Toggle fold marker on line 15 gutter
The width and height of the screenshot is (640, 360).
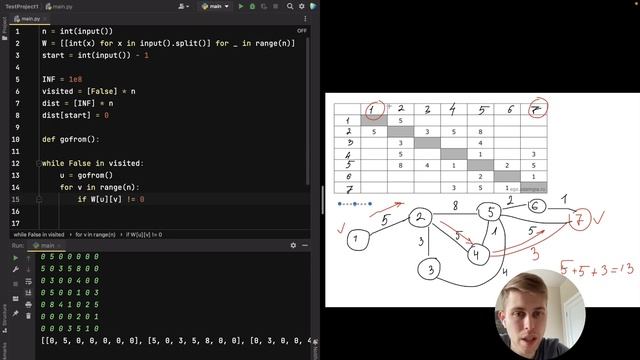tap(39, 199)
